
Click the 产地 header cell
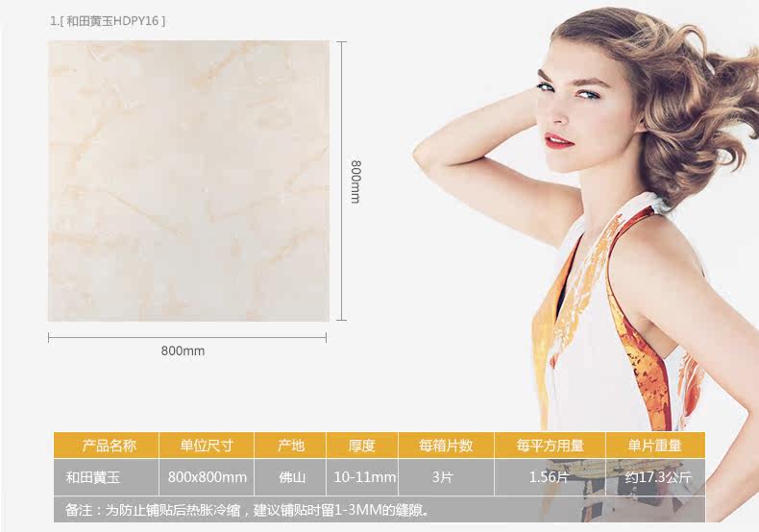point(290,446)
